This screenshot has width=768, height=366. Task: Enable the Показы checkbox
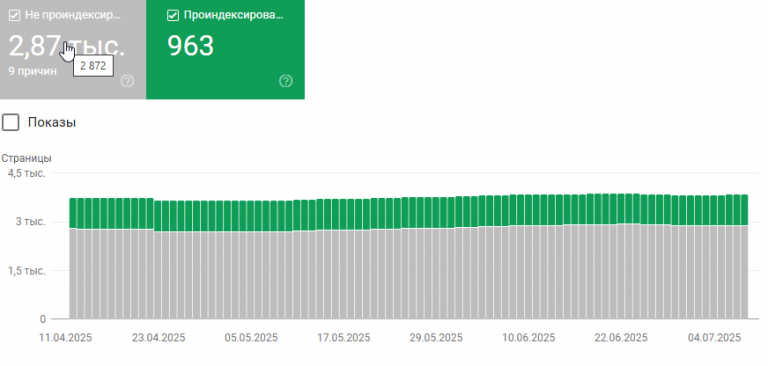10,122
